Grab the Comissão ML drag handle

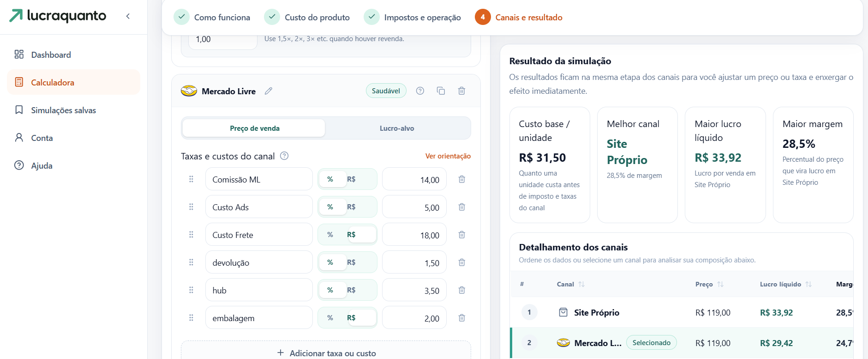[x=191, y=179]
